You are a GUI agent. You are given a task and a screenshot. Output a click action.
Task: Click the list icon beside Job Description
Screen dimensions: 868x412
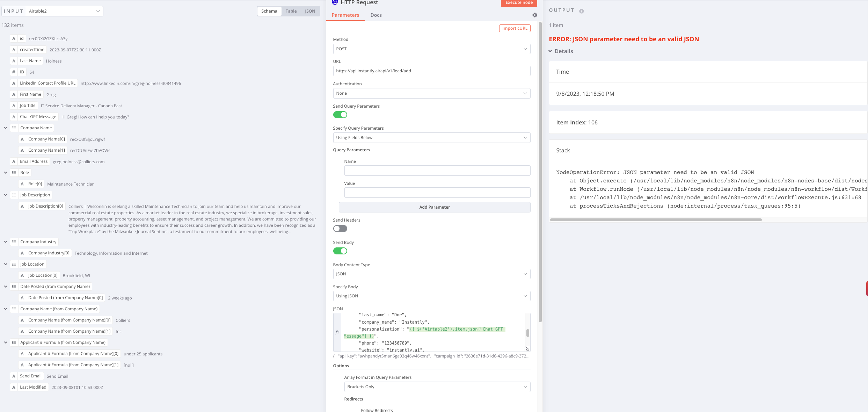(x=14, y=195)
